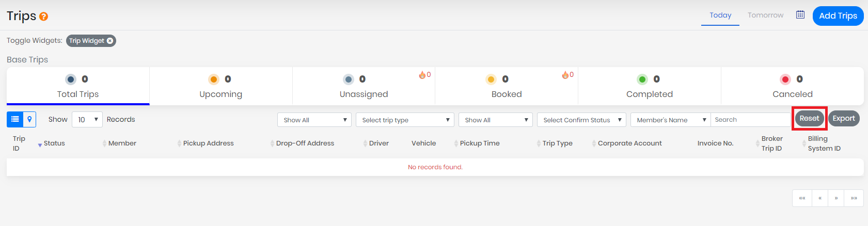Click the dark blue dot icon above Total Trips
The image size is (868, 226).
(71, 79)
